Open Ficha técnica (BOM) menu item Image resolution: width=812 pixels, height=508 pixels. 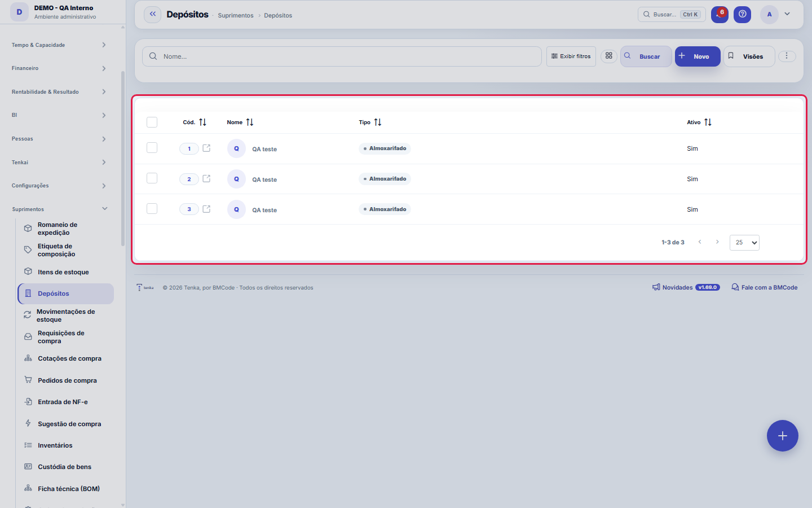(x=65, y=489)
